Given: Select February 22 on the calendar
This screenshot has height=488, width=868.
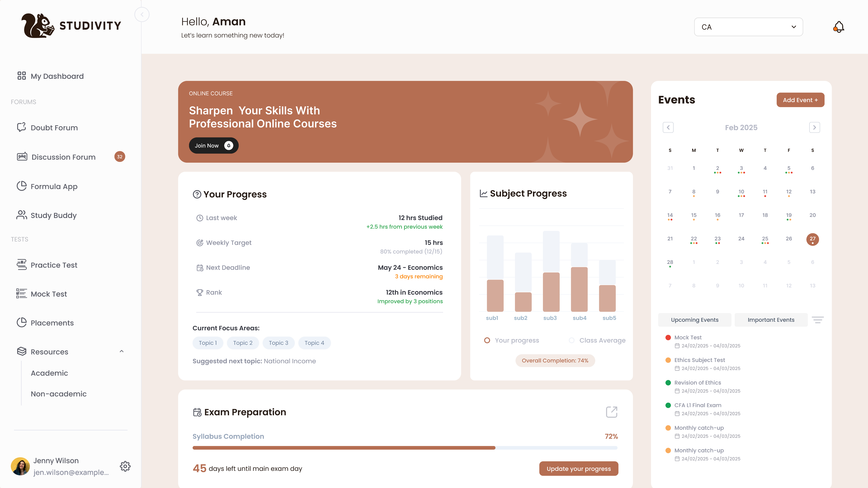Looking at the screenshot, I should [693, 240].
